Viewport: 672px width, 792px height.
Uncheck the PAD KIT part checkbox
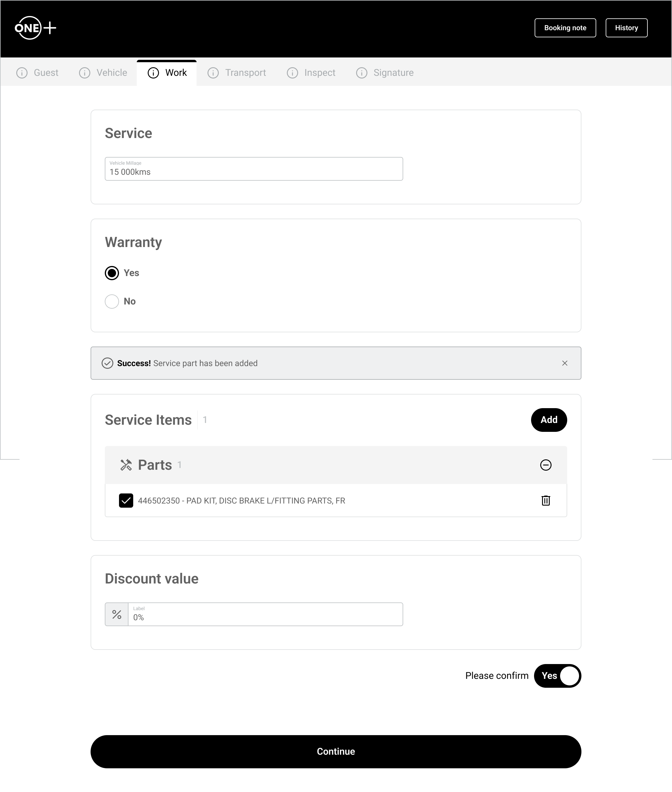coord(126,501)
